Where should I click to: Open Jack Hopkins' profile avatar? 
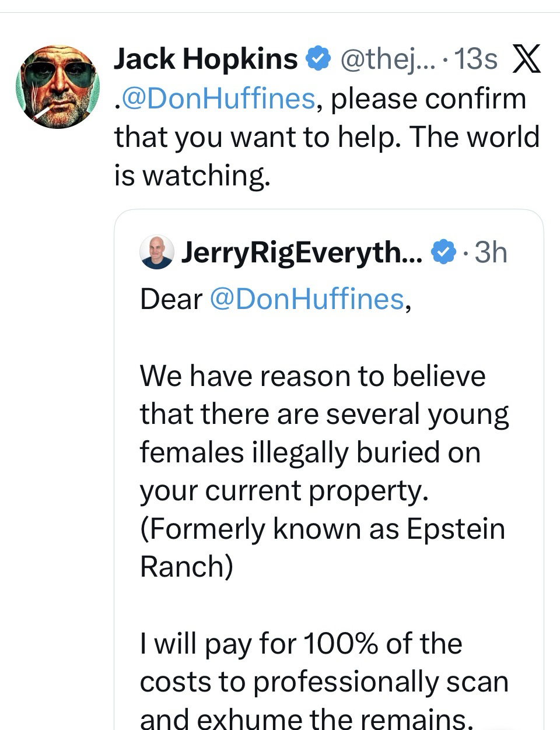pyautogui.click(x=57, y=86)
